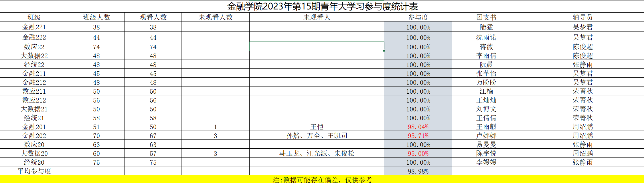Click the 团支书 cell containing 李嫚嫚
The width and height of the screenshot is (644, 183).
[486, 162]
